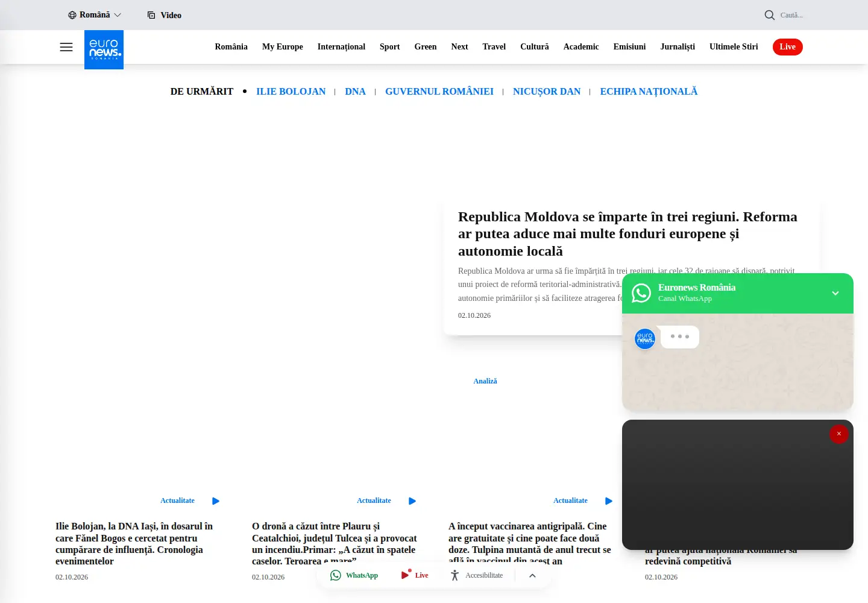Expand the bottom floating bar chevron
Screen dimensions: 868x603
[532, 575]
